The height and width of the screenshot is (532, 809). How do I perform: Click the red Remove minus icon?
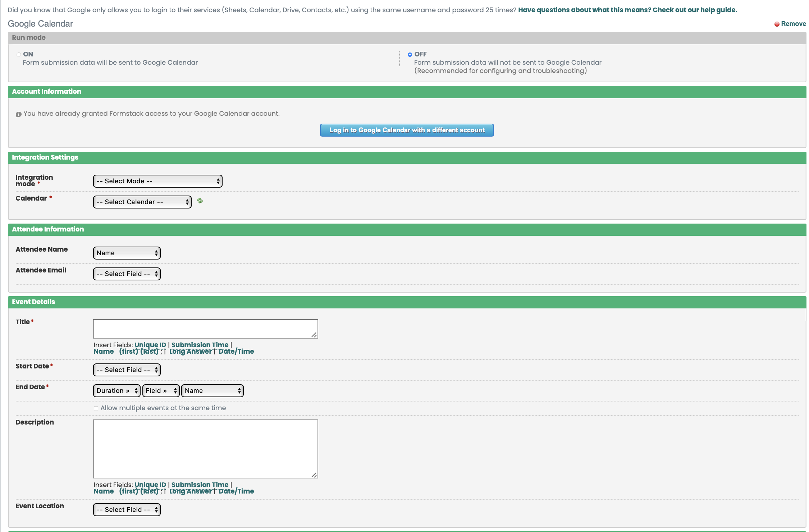777,24
